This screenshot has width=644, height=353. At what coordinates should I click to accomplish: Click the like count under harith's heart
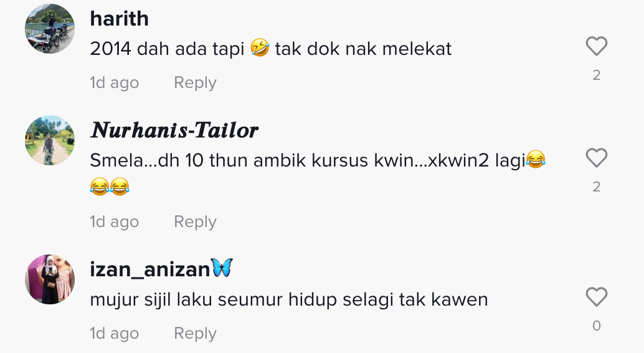click(597, 75)
